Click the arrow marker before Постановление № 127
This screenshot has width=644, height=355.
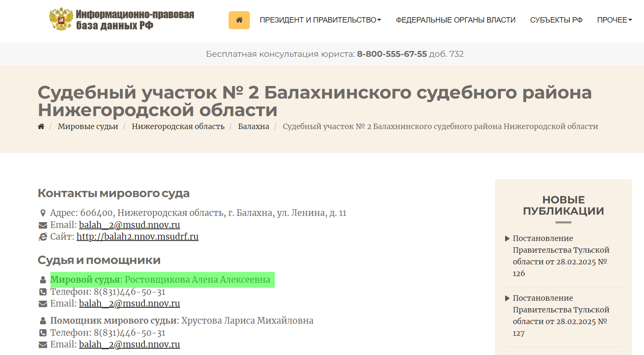click(x=507, y=298)
